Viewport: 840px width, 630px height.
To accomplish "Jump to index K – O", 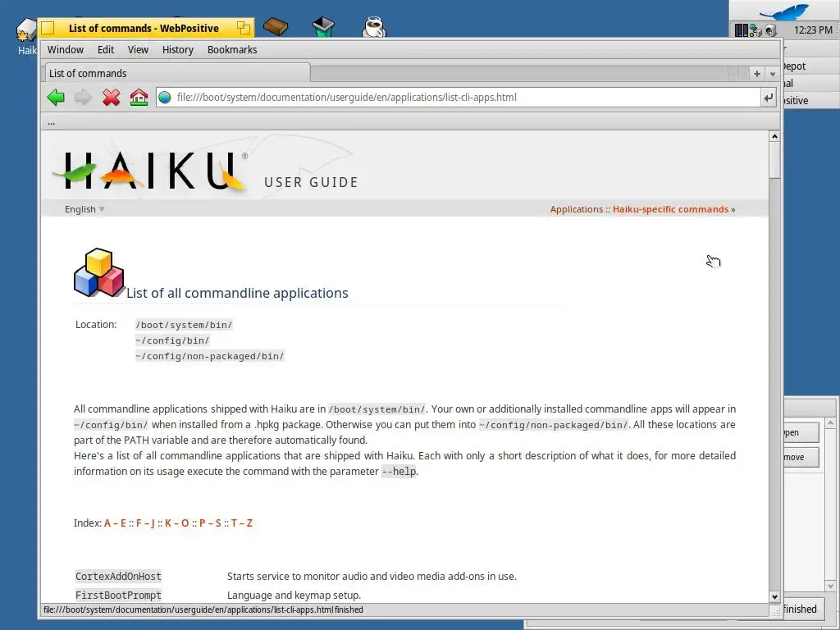I will pos(177,523).
